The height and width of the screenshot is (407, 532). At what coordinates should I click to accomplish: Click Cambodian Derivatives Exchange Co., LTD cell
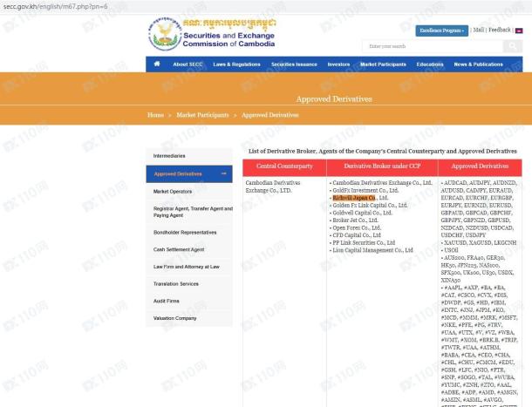point(273,187)
